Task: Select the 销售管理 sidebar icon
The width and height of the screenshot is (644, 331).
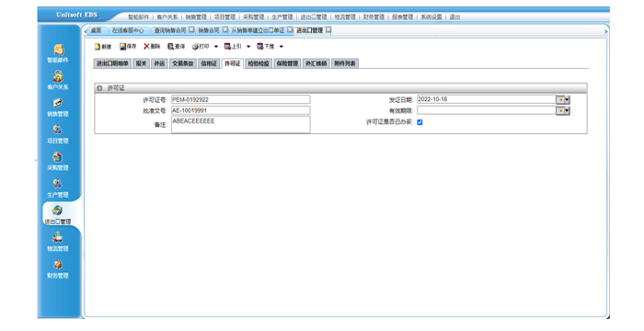Action: pyautogui.click(x=58, y=108)
